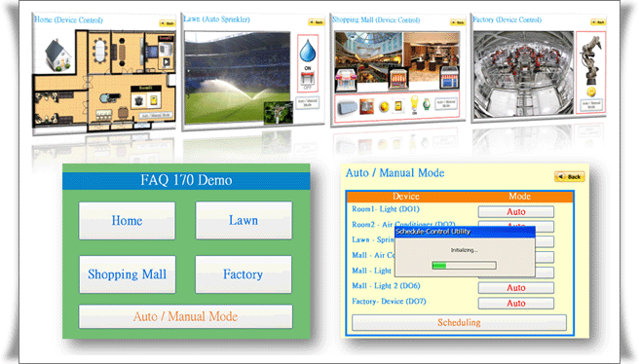
Task: Click the Auto / Manual Mode menu button
Action: 185,316
